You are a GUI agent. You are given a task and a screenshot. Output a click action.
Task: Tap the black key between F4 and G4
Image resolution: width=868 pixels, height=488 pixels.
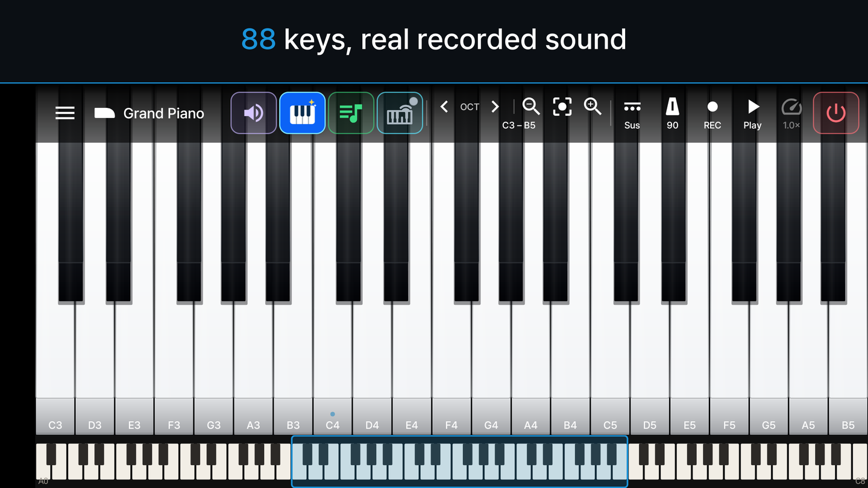[x=467, y=222]
